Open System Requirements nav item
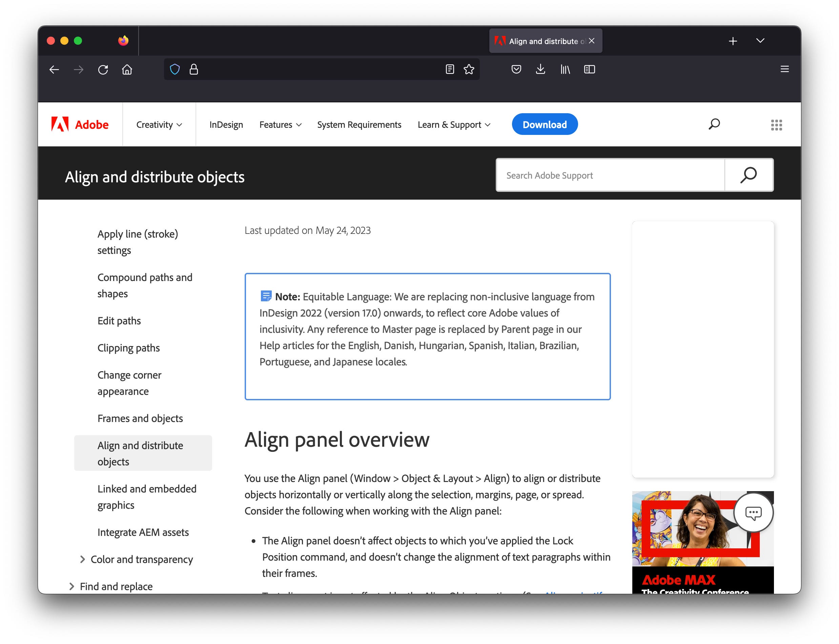This screenshot has height=644, width=839. [x=359, y=125]
